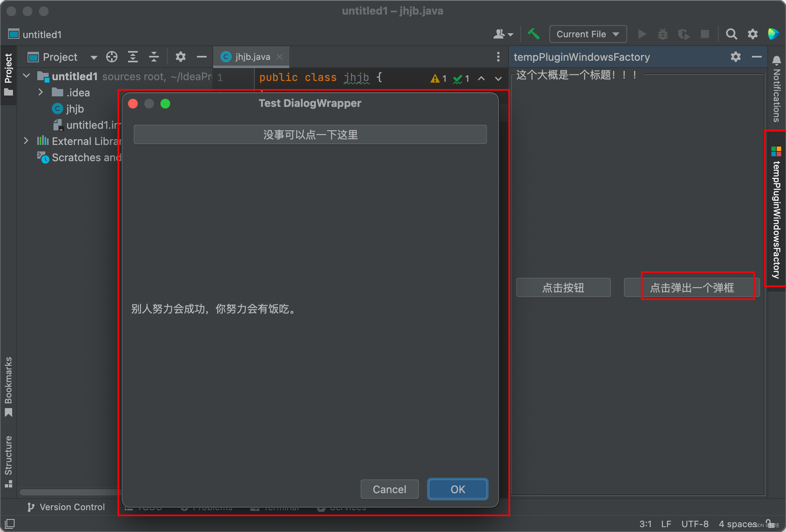Click public class jhjb code line
The height and width of the screenshot is (532, 786).
[320, 77]
